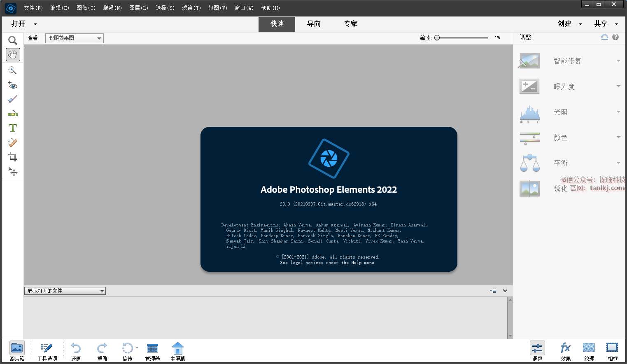Open the 文件(F) menu
Image resolution: width=627 pixels, height=364 pixels.
(x=33, y=8)
